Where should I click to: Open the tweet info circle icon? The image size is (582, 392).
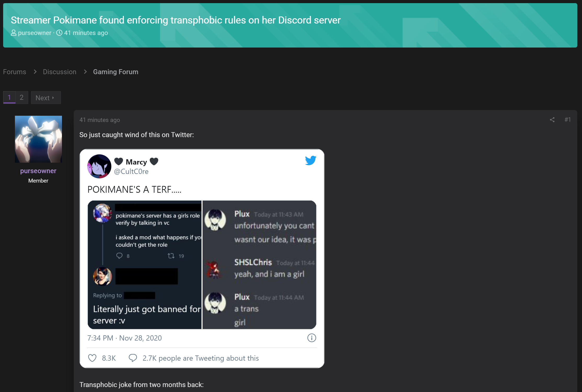312,338
